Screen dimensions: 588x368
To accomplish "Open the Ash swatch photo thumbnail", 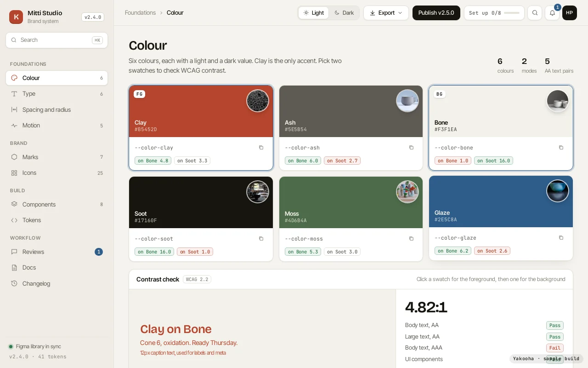I will (407, 101).
